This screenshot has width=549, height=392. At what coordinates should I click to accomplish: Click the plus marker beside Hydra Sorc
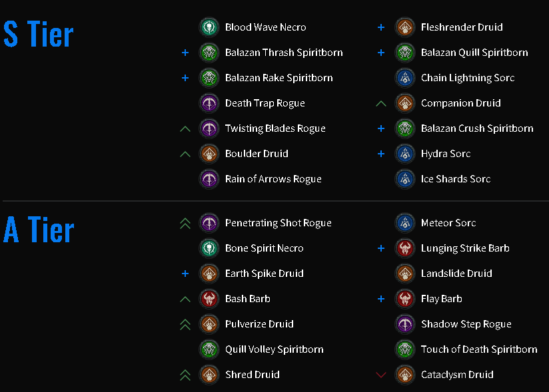pyautogui.click(x=381, y=154)
